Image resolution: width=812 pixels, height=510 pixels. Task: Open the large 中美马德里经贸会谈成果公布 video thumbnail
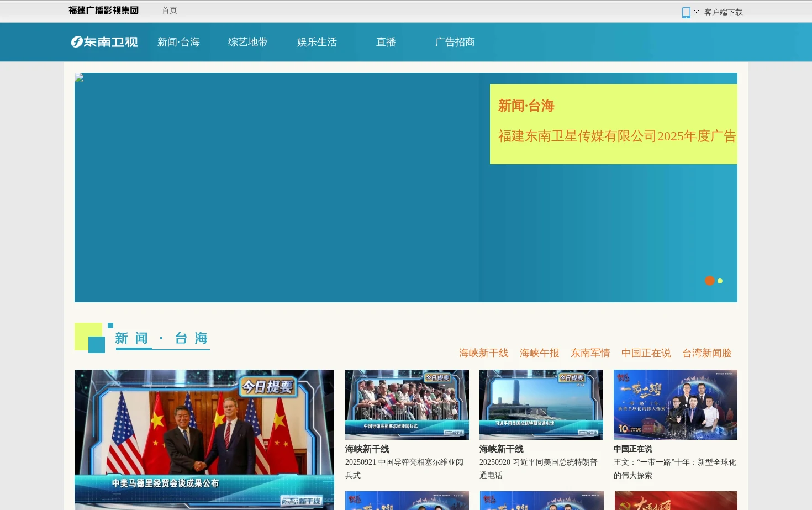coord(204,440)
